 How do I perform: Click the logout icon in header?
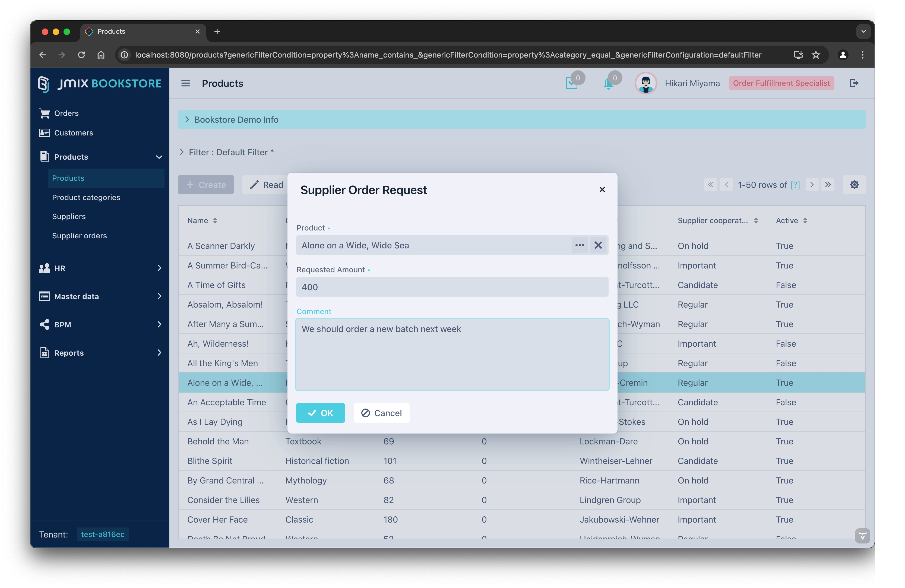854,83
